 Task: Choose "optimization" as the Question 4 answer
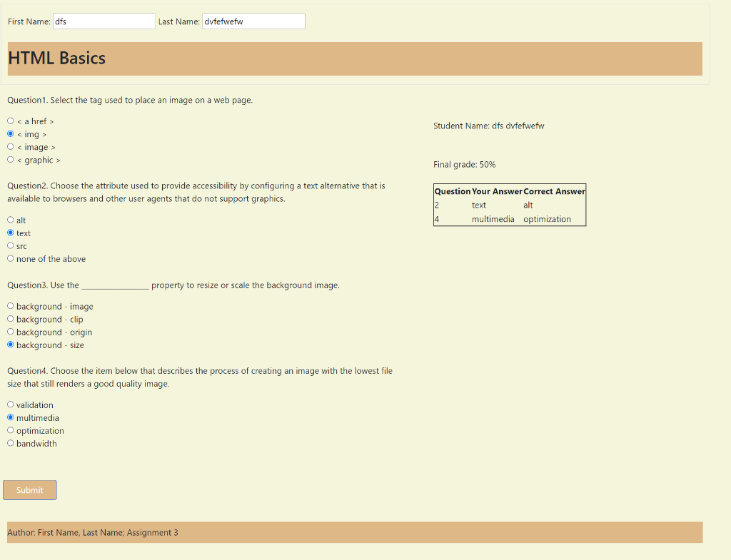[10, 430]
